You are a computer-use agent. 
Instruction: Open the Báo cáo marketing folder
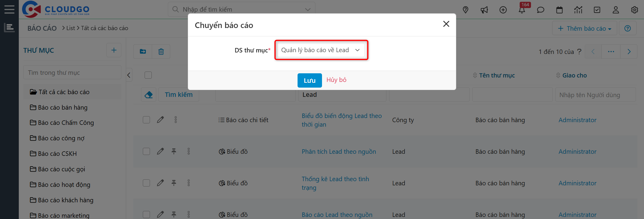click(64, 215)
